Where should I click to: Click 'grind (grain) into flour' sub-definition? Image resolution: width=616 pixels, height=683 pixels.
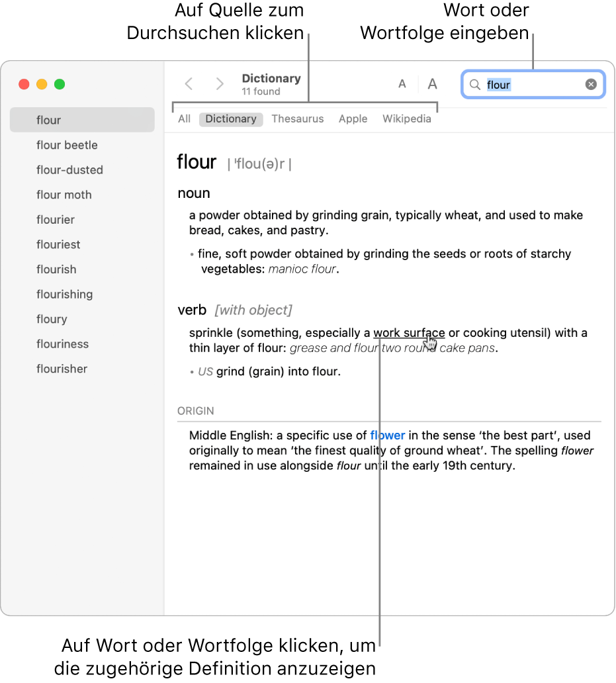point(278,371)
